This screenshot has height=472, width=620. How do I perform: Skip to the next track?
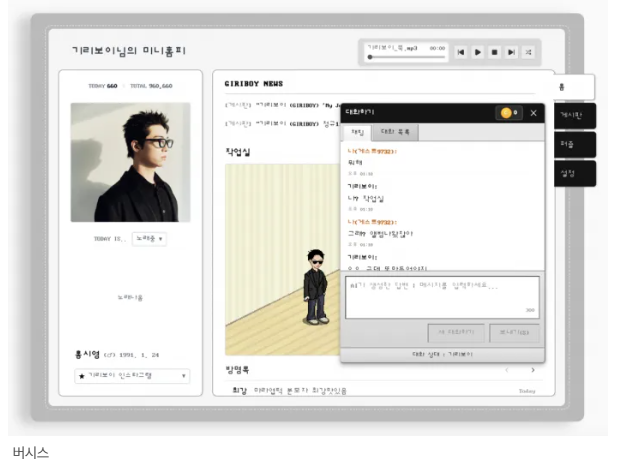point(511,52)
